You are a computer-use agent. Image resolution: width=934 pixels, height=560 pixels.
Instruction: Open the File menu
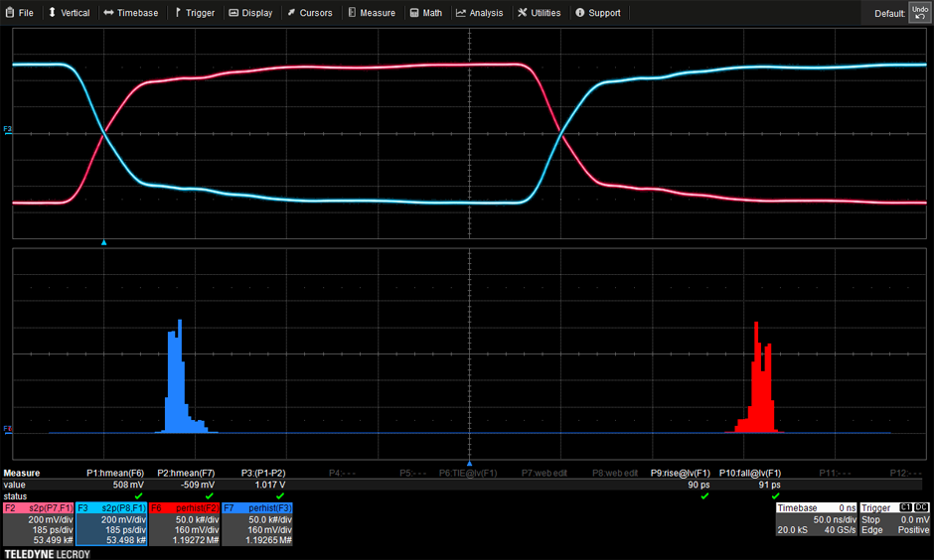(x=20, y=13)
